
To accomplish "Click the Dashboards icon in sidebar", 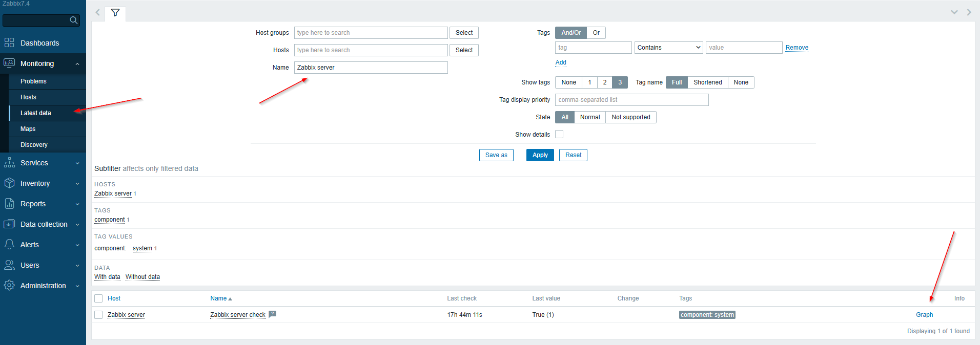I will [x=9, y=43].
